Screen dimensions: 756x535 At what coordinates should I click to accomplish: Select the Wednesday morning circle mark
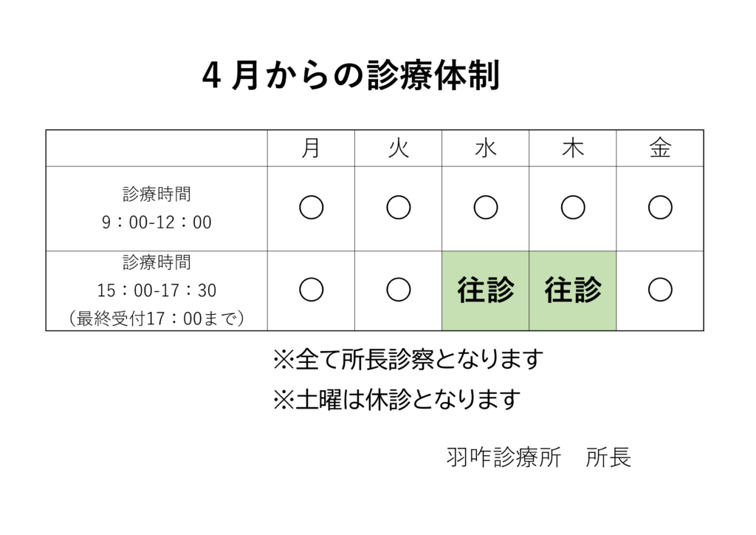(486, 208)
